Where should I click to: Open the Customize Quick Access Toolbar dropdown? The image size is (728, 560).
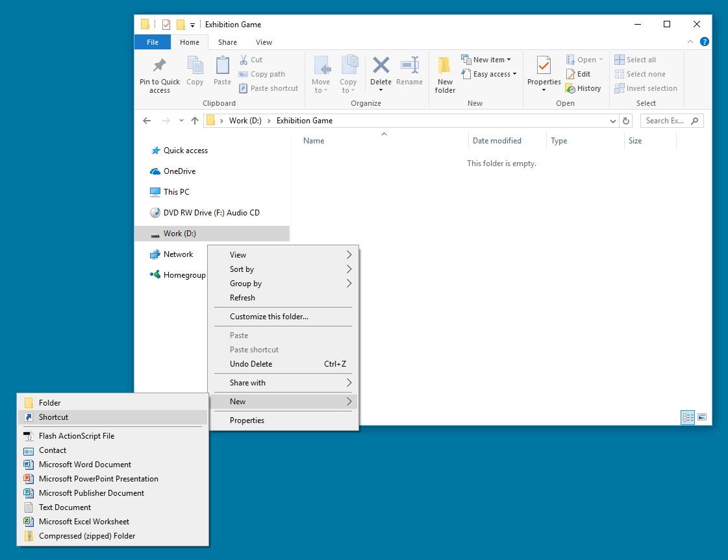click(192, 25)
